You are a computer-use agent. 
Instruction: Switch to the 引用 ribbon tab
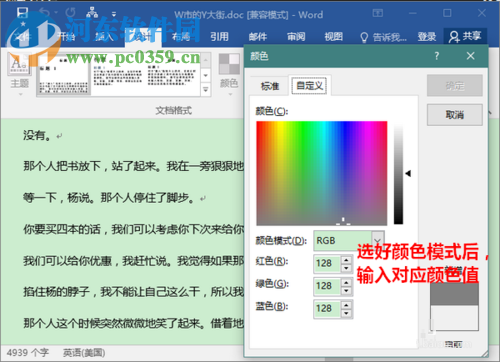tap(219, 36)
